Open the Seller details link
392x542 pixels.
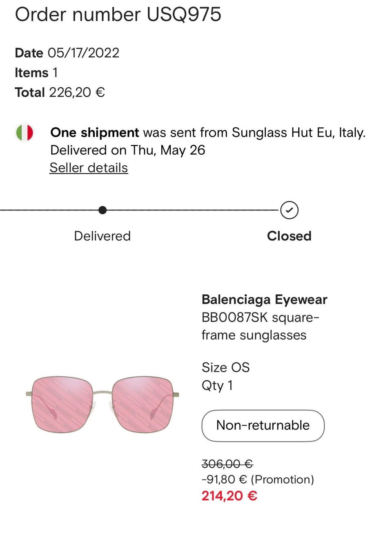pyautogui.click(x=89, y=168)
